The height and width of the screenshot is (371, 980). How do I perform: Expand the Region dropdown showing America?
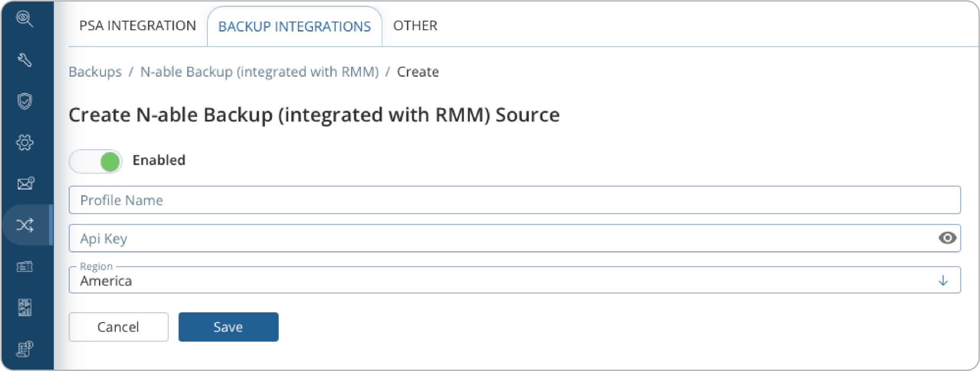coord(514,280)
